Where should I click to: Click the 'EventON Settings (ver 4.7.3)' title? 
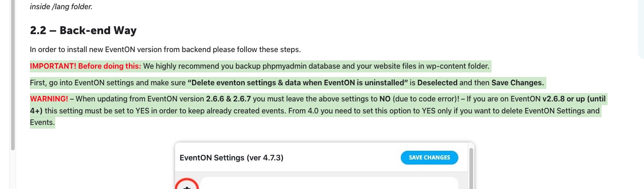[231, 158]
